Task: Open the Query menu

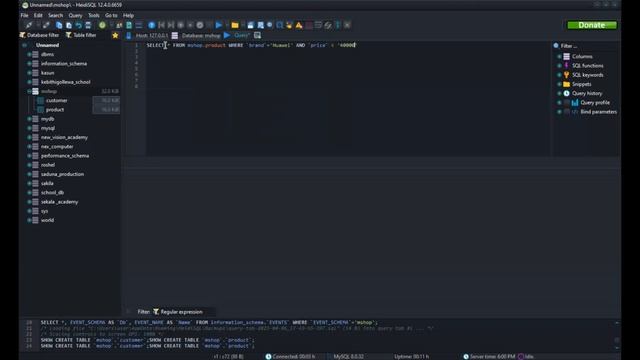Action: point(76,16)
